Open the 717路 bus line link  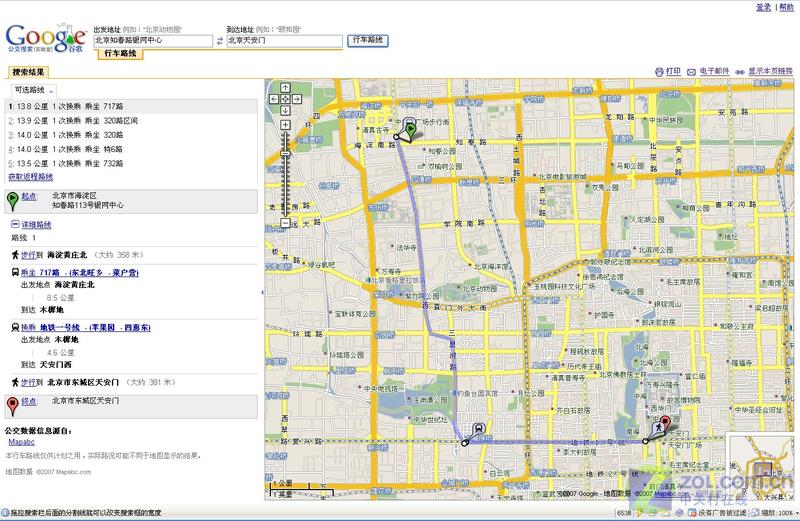click(x=80, y=272)
